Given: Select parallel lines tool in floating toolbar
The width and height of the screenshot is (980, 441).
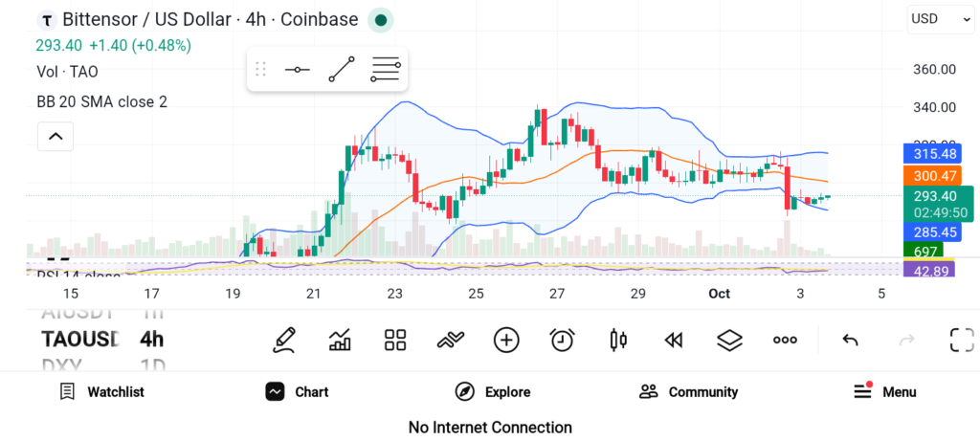Looking at the screenshot, I should [386, 69].
